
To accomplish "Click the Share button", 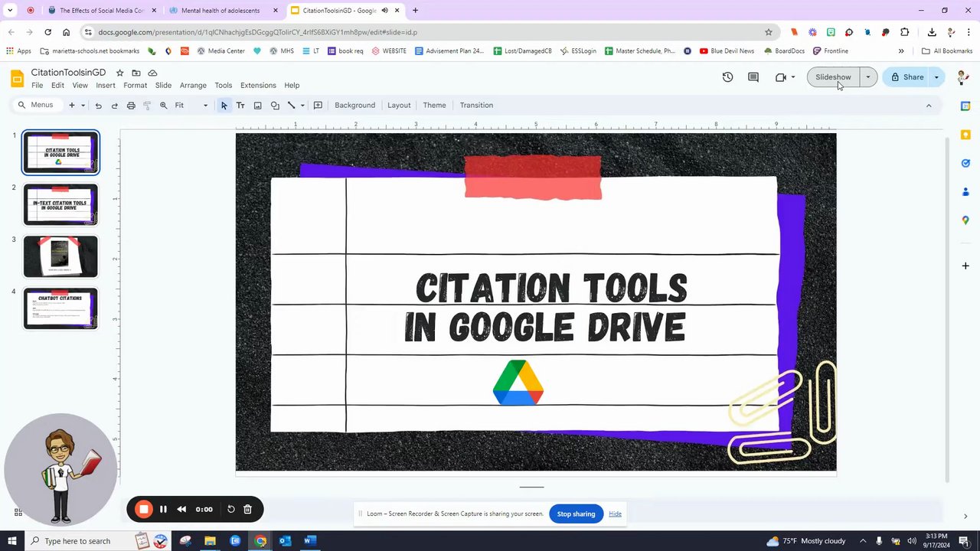I will point(906,77).
